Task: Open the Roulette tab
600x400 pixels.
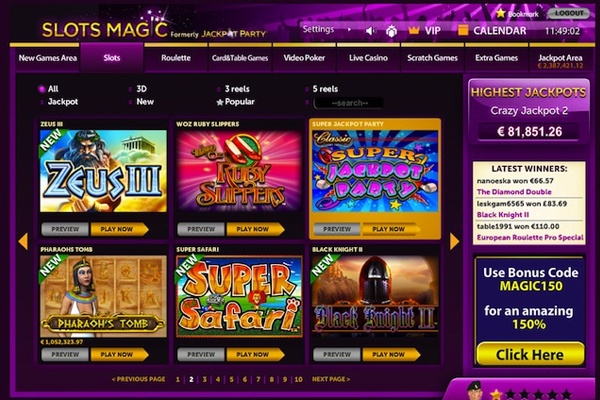Action: pyautogui.click(x=176, y=58)
